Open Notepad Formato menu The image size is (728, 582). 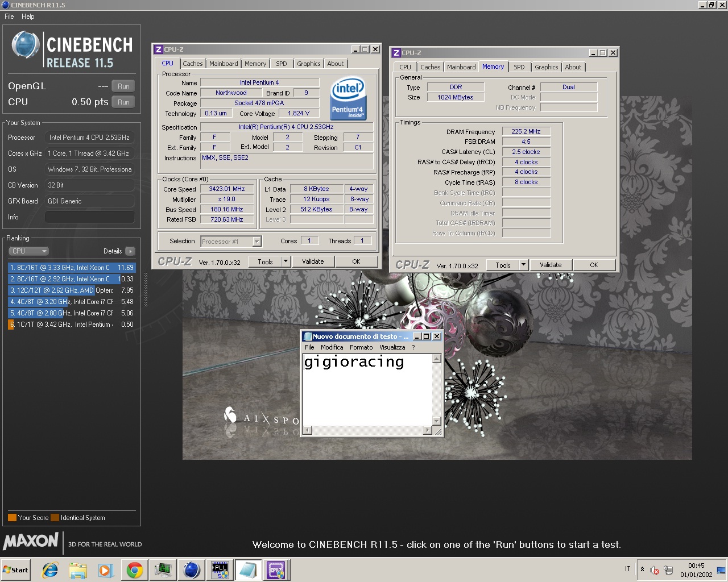click(361, 347)
